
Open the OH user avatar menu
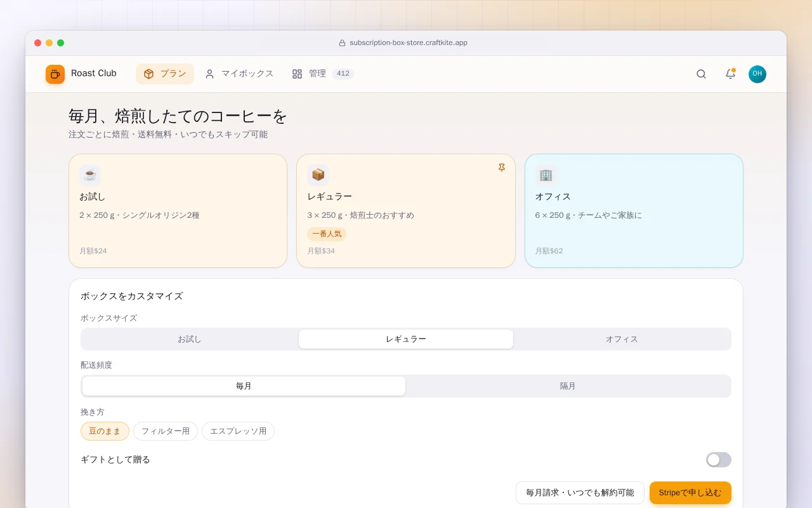(x=757, y=74)
